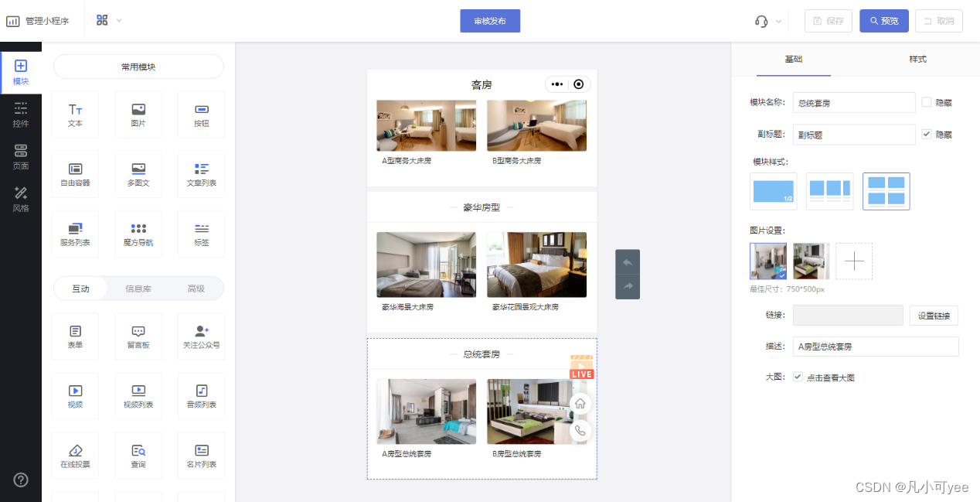Add the 名片列表 module

201,456
